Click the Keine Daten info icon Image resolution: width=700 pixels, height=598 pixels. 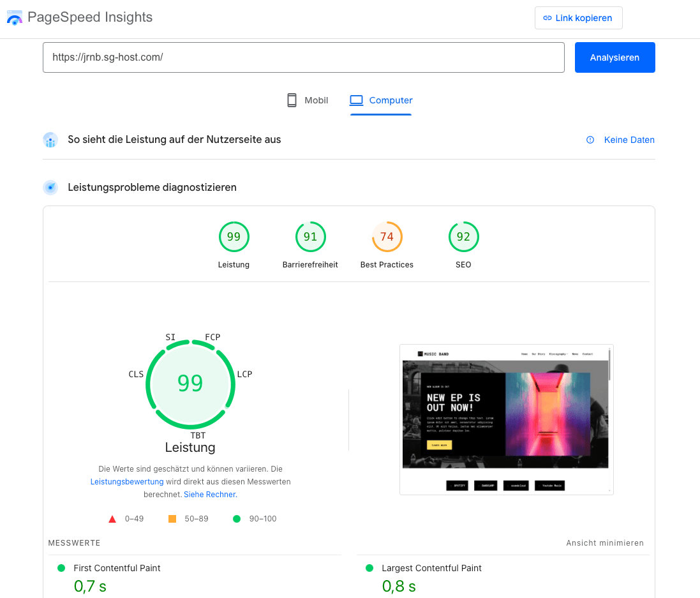tap(590, 140)
